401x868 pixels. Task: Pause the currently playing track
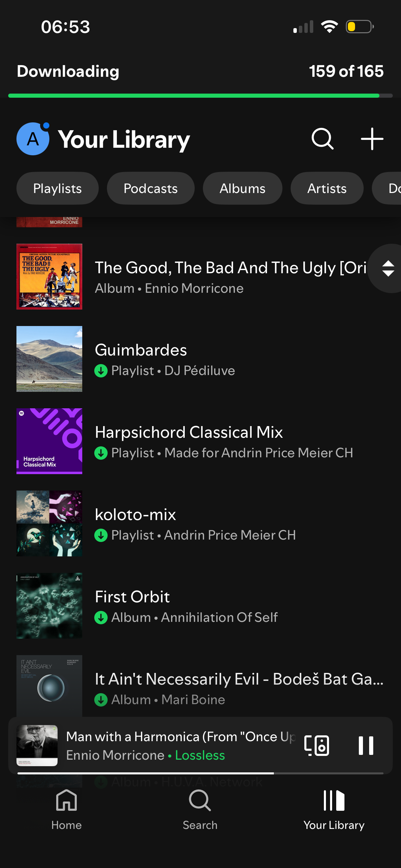366,745
